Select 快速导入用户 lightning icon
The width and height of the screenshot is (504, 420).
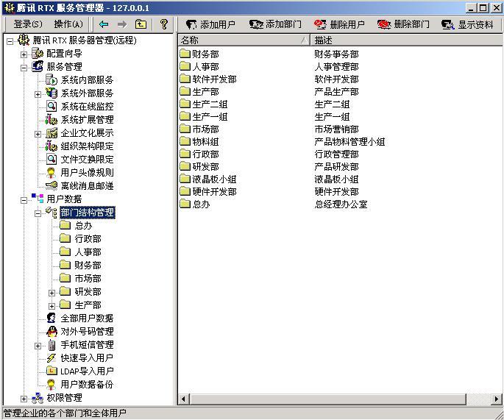(52, 357)
